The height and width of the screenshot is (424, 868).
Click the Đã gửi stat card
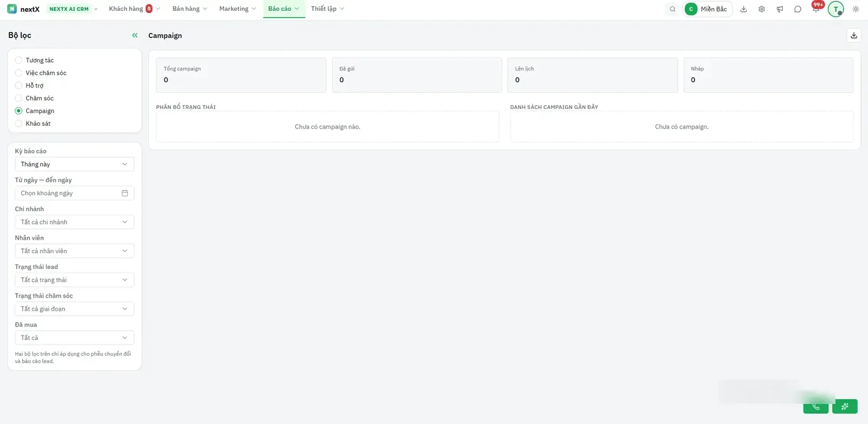[417, 75]
